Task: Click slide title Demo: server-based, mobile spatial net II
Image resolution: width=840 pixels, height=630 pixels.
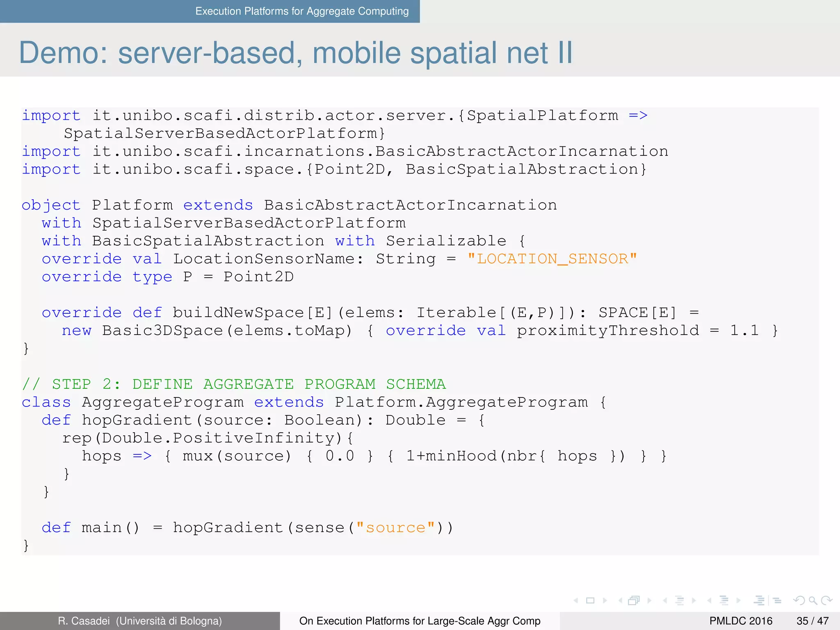Action: [x=296, y=52]
